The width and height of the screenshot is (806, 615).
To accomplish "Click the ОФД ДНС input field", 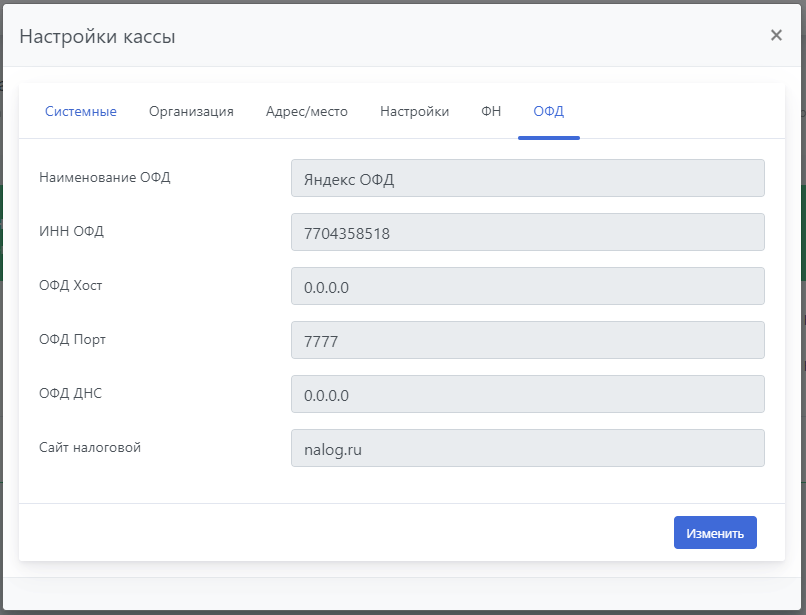I will (x=527, y=395).
